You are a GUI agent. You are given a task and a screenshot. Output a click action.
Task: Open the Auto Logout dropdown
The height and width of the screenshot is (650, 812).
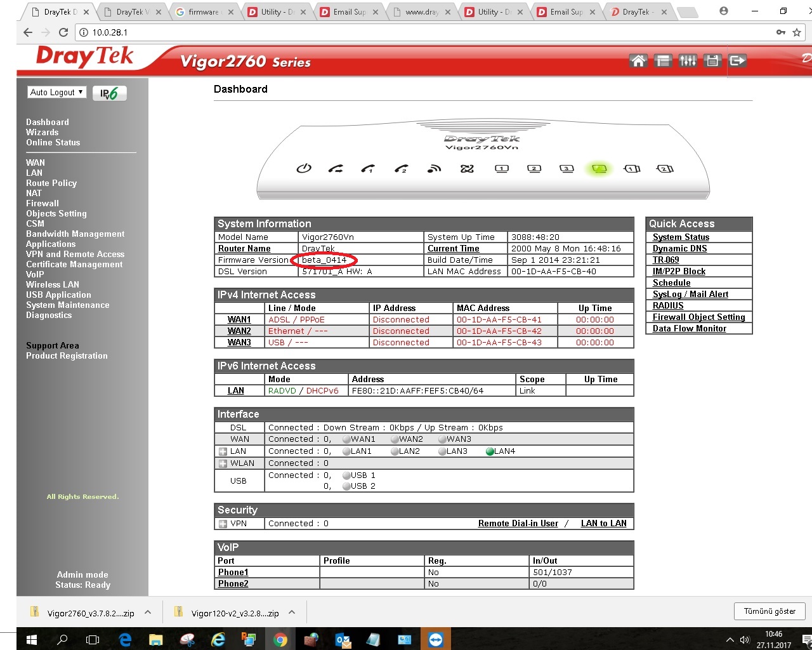(56, 93)
